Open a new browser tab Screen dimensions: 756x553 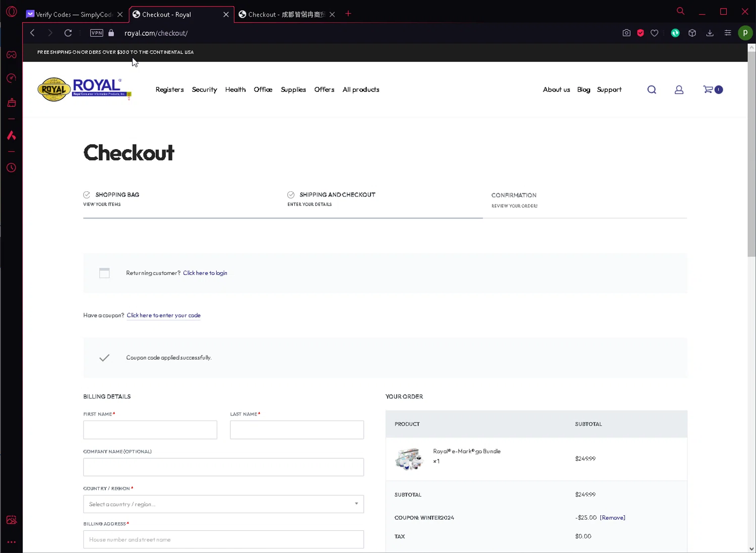pyautogui.click(x=348, y=14)
